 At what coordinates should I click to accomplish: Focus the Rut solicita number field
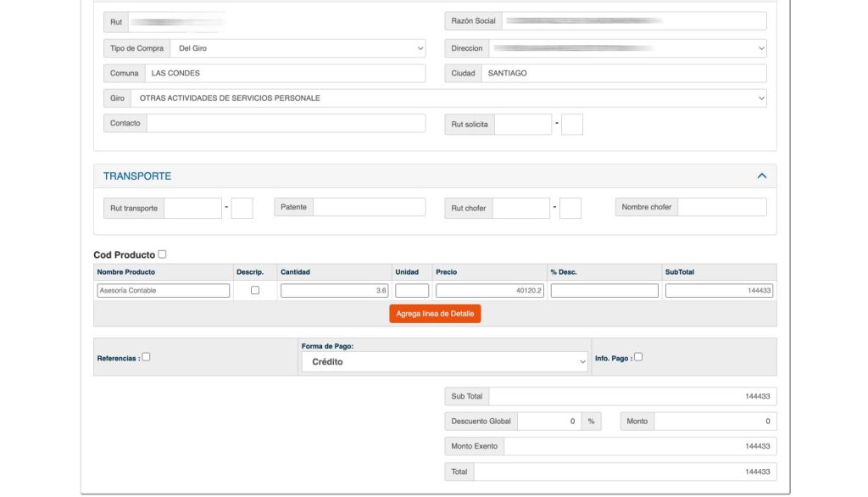[523, 125]
